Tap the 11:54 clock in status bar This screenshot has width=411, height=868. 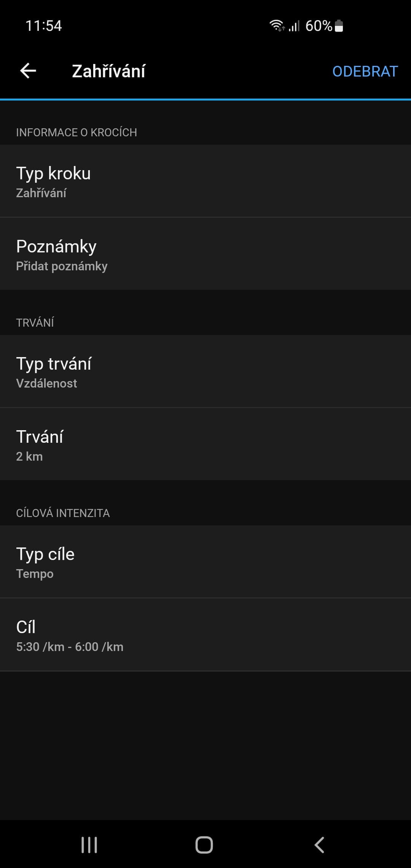pos(43,26)
